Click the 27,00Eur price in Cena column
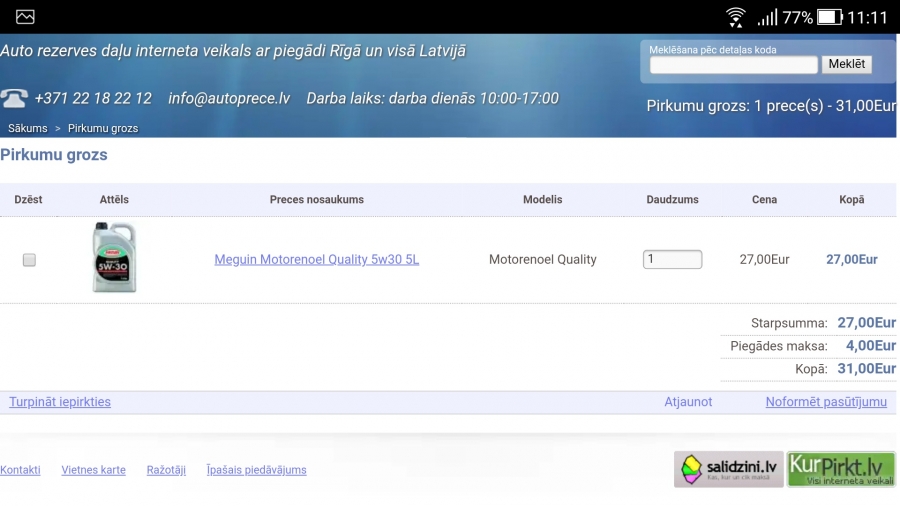 point(765,259)
